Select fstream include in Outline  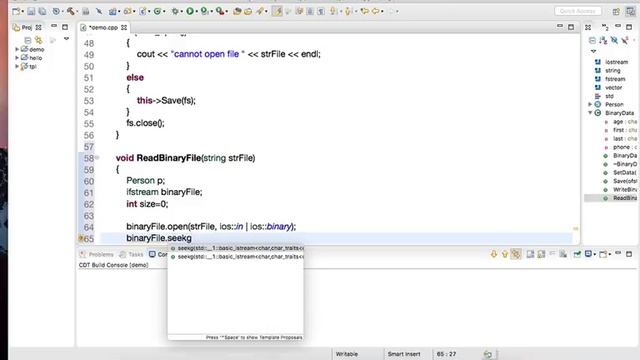615,79
